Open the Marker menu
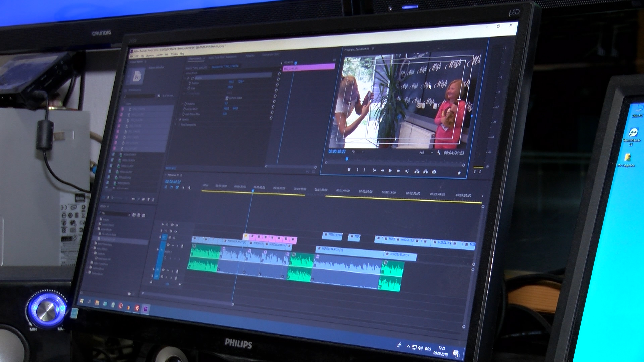The width and height of the screenshot is (644, 362). [x=159, y=55]
